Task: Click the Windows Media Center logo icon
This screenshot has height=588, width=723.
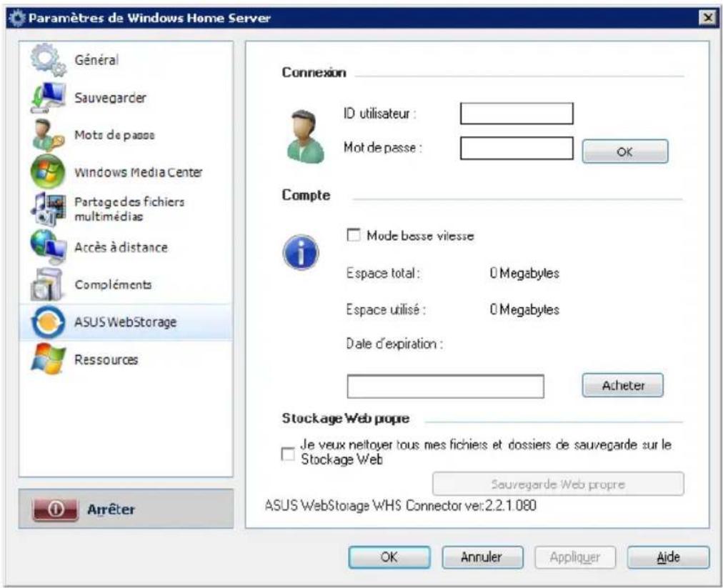Action: (48, 171)
